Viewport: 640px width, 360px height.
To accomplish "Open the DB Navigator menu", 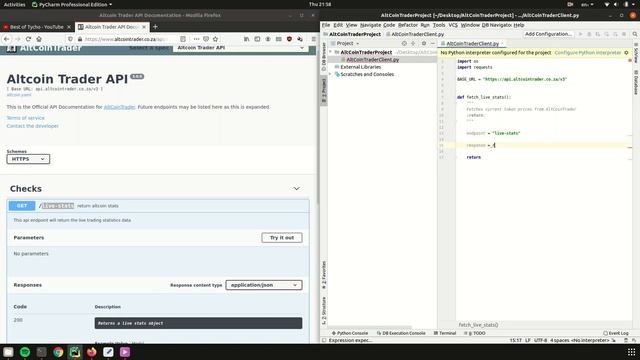I will 496,25.
